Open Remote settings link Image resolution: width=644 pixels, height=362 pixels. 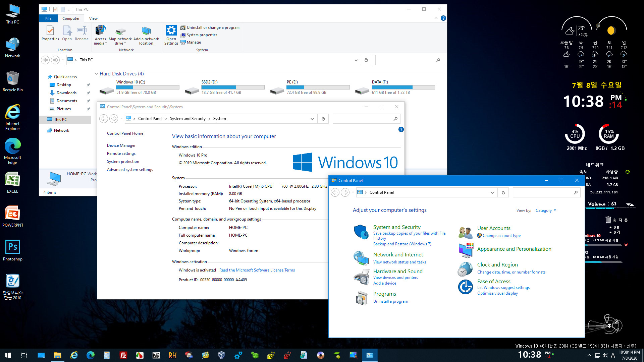click(x=121, y=154)
